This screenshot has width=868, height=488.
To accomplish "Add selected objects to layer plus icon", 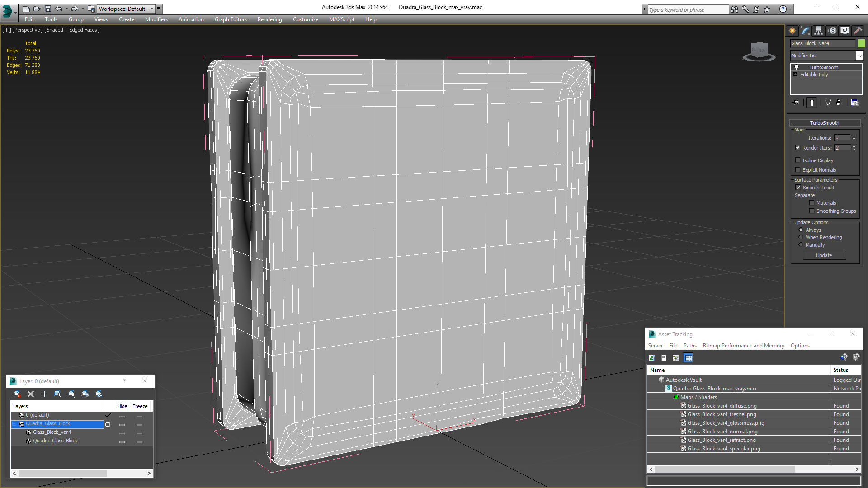I will (x=44, y=394).
